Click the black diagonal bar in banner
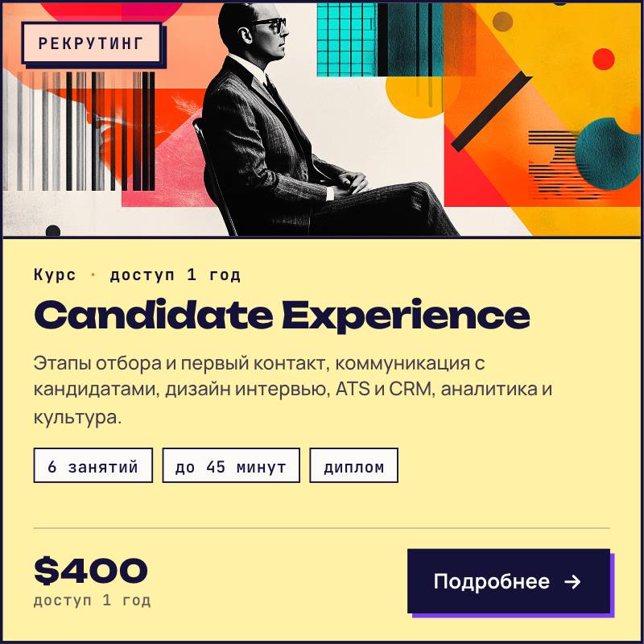644x644 pixels. (492, 111)
